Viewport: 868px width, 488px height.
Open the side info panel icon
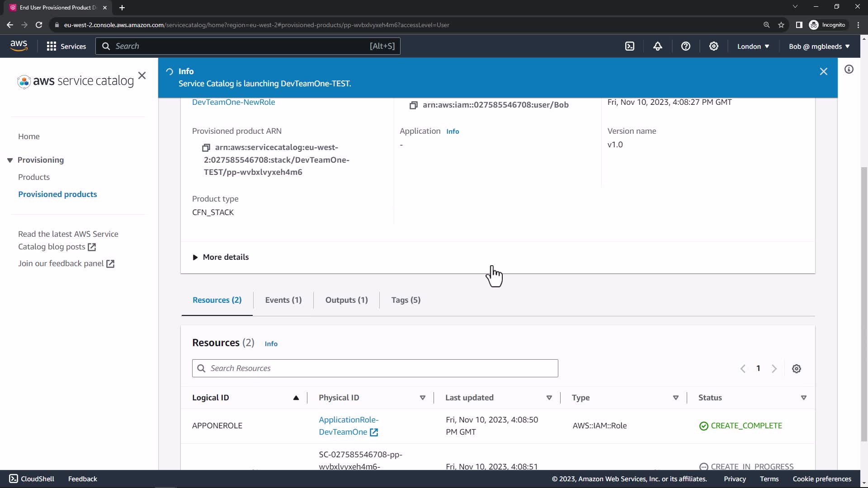pos(849,69)
